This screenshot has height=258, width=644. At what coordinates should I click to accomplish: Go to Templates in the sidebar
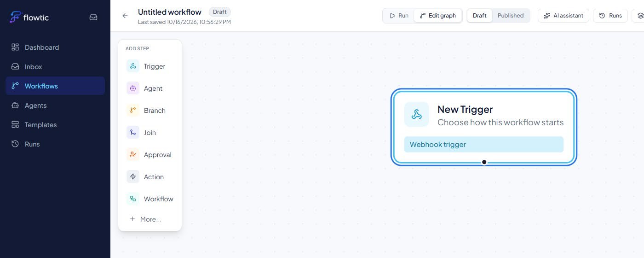tap(55, 125)
